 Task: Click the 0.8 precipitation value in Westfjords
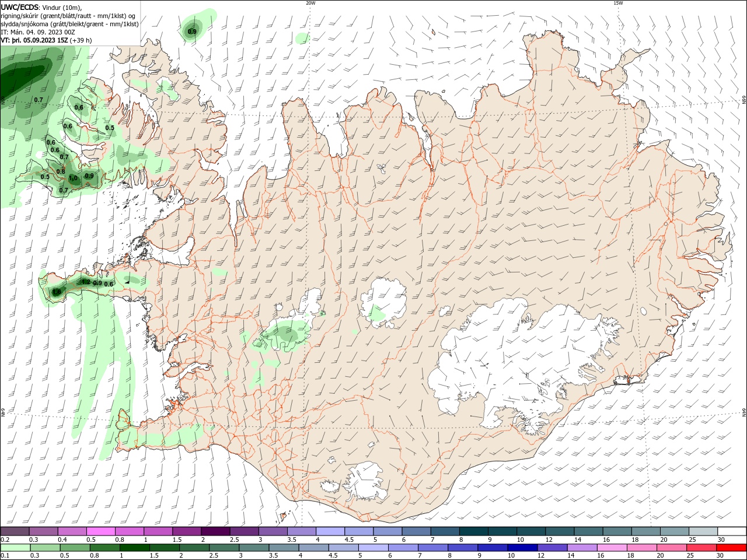61,171
